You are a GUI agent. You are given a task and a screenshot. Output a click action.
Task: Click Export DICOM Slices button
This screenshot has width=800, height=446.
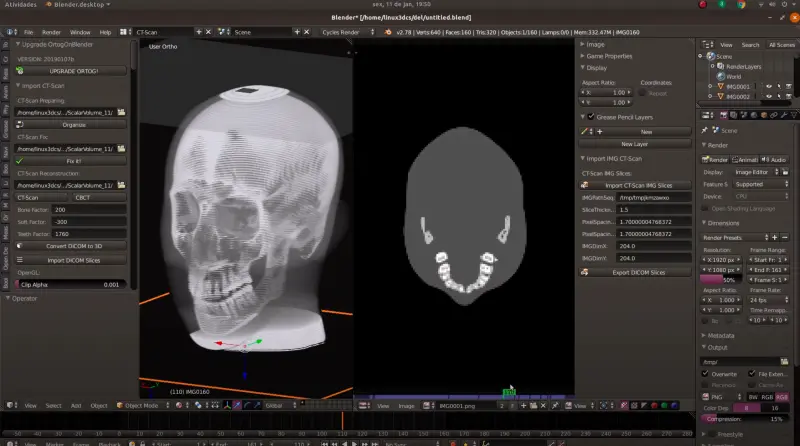[x=635, y=272]
